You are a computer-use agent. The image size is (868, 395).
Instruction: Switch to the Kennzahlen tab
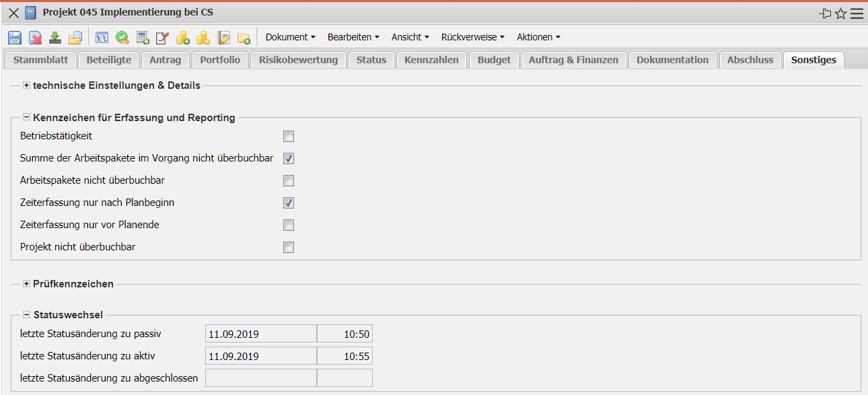click(431, 60)
